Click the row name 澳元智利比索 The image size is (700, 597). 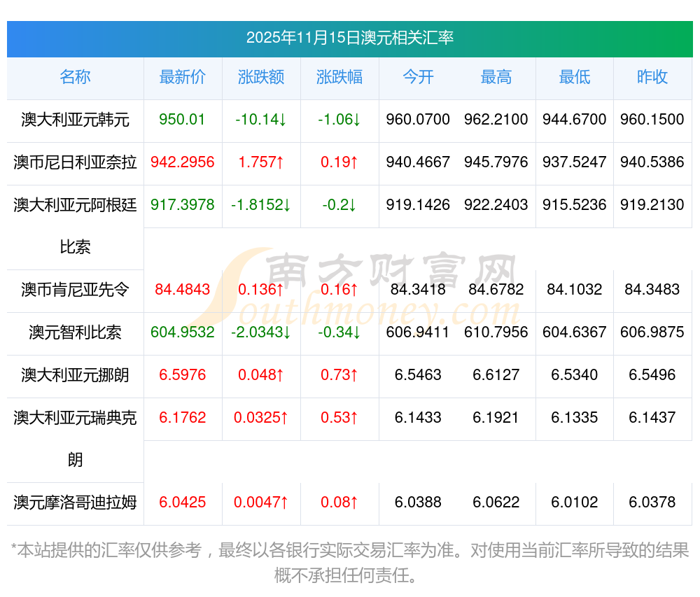75,332
